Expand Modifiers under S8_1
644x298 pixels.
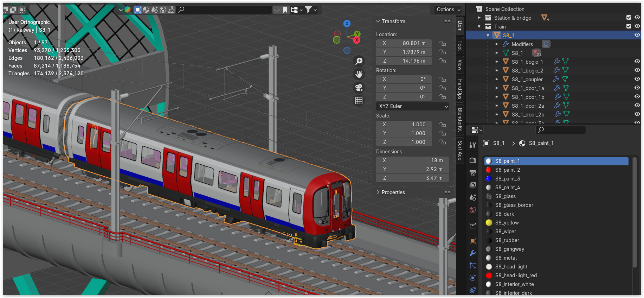497,44
